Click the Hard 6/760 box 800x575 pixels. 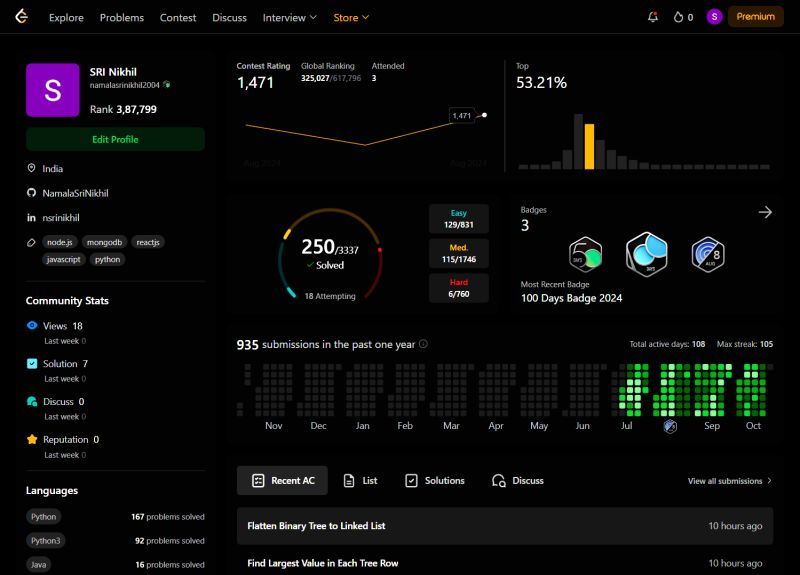pos(459,288)
